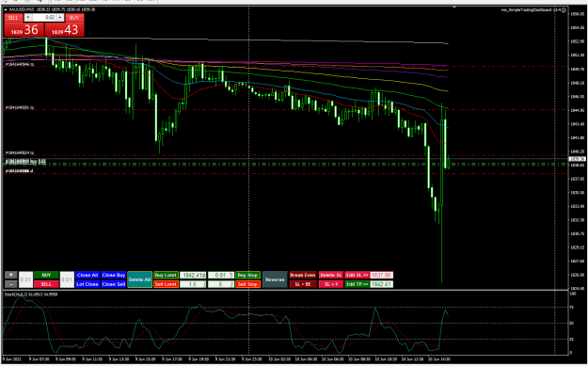Click the Break Even button

(x=303, y=275)
